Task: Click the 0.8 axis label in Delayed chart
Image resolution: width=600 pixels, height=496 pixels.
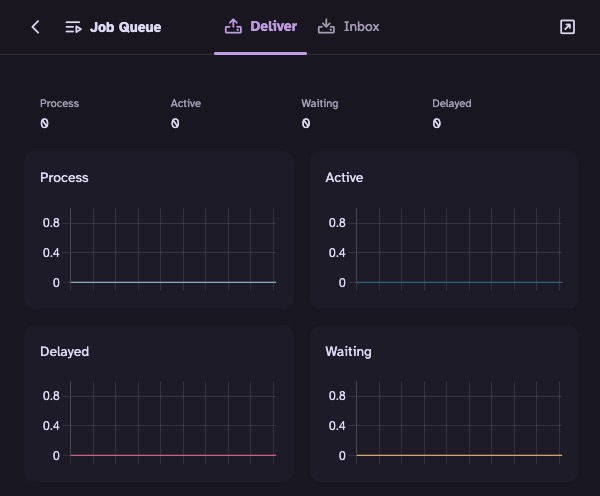Action: pyautogui.click(x=51, y=396)
